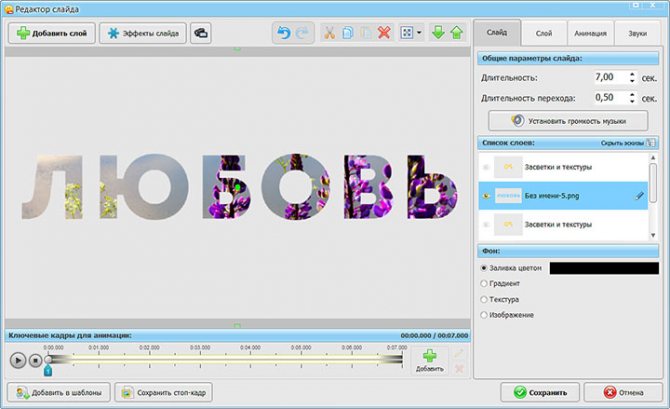Move layer down with green arrow
Image resolution: width=670 pixels, height=409 pixels.
point(438,33)
